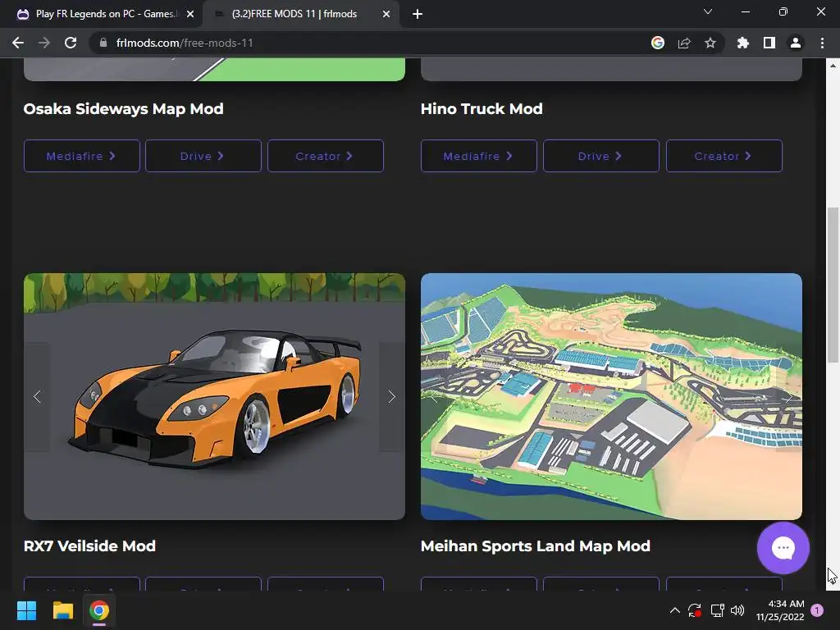
Task: Visit Creator link for Hino Truck Mod
Action: 724,156
